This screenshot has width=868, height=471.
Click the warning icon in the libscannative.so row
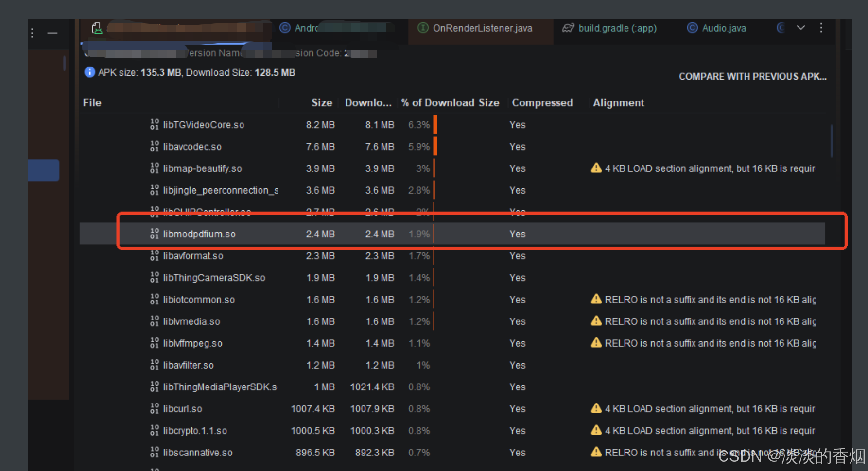(596, 452)
